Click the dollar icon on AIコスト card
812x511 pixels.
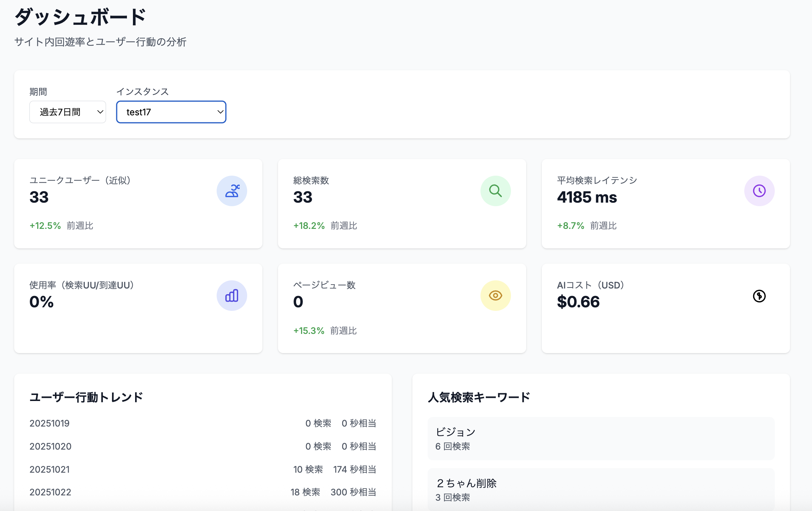click(759, 297)
